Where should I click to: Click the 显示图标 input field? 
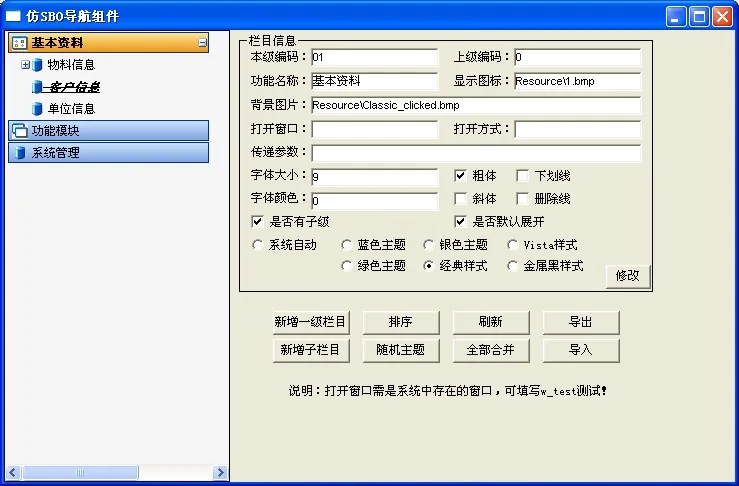tap(578, 81)
